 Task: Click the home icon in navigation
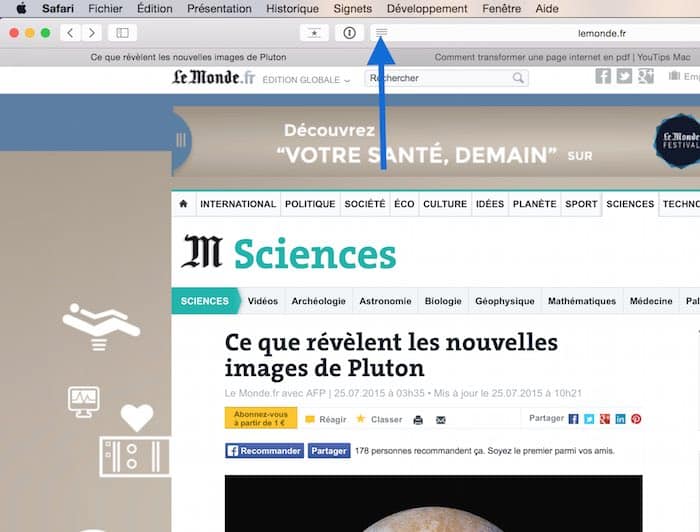point(183,204)
